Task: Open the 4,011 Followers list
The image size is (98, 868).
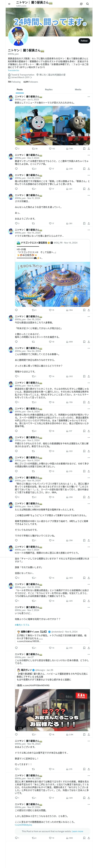Action: (x=31, y=82)
